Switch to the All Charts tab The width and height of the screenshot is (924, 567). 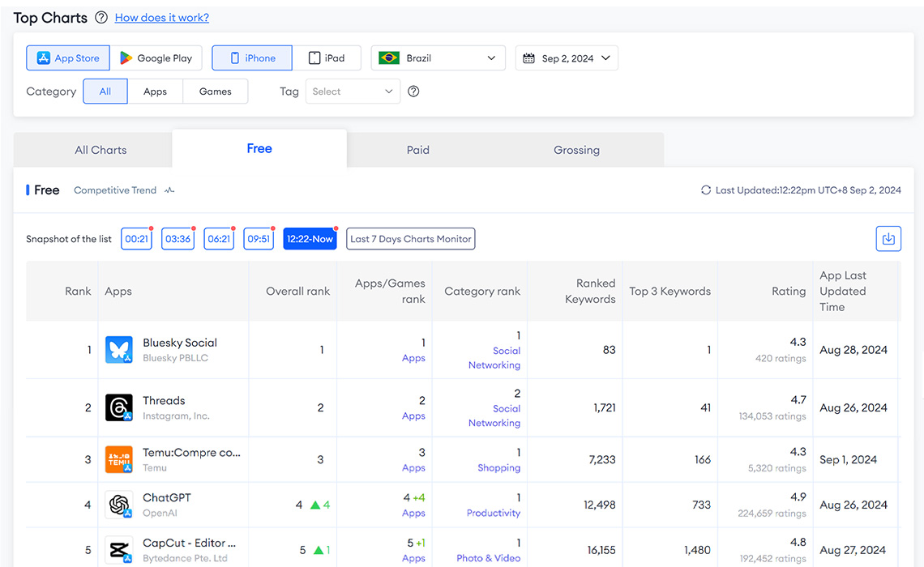pyautogui.click(x=101, y=150)
